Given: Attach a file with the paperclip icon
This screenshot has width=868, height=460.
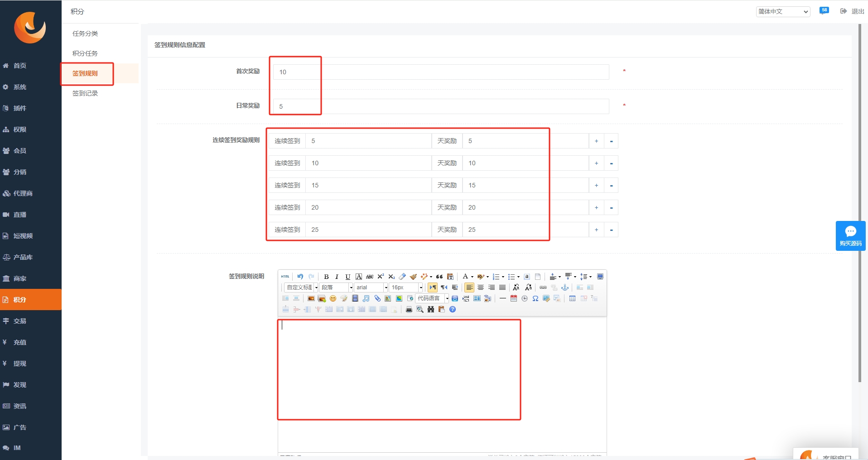Looking at the screenshot, I should pos(377,298).
